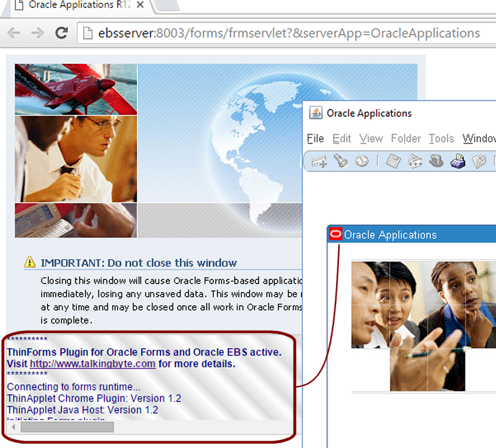Click the red airplane image
The width and height of the screenshot is (496, 448).
coord(76,89)
